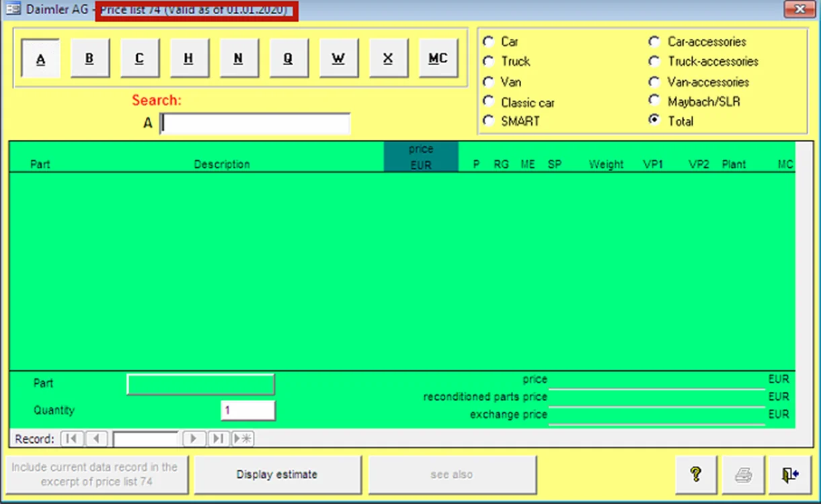This screenshot has width=821, height=504.
Task: Open the help question mark icon
Action: (x=696, y=474)
